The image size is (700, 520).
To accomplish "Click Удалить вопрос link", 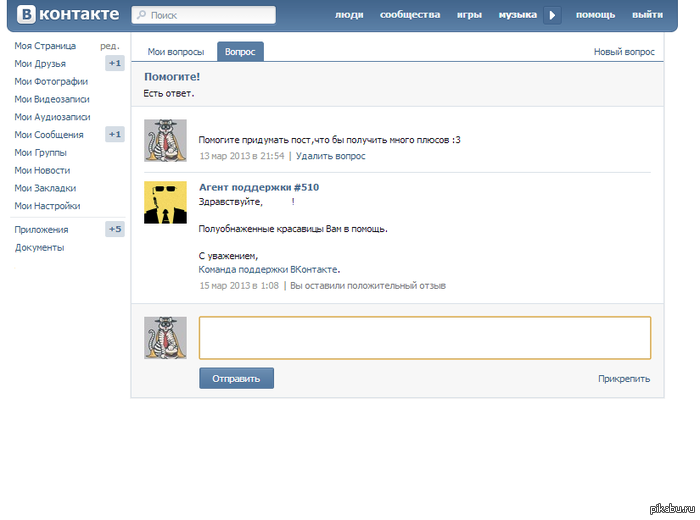I will (330, 156).
